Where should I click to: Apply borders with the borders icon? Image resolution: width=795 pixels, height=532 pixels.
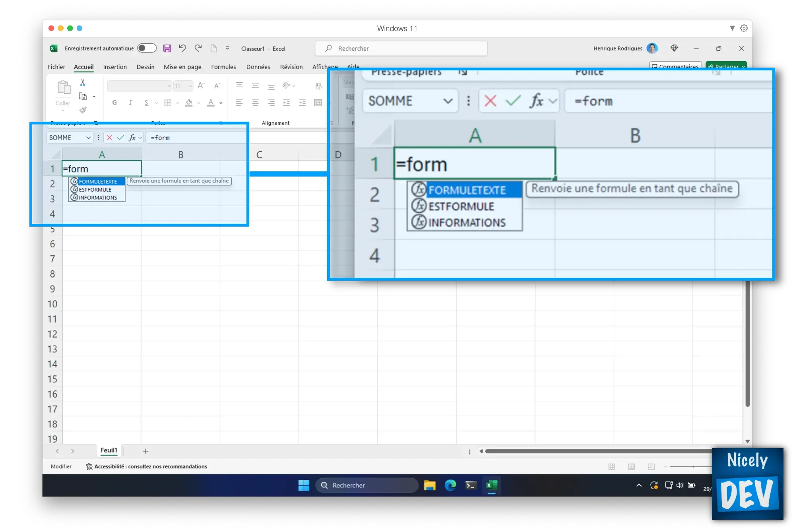(x=167, y=103)
